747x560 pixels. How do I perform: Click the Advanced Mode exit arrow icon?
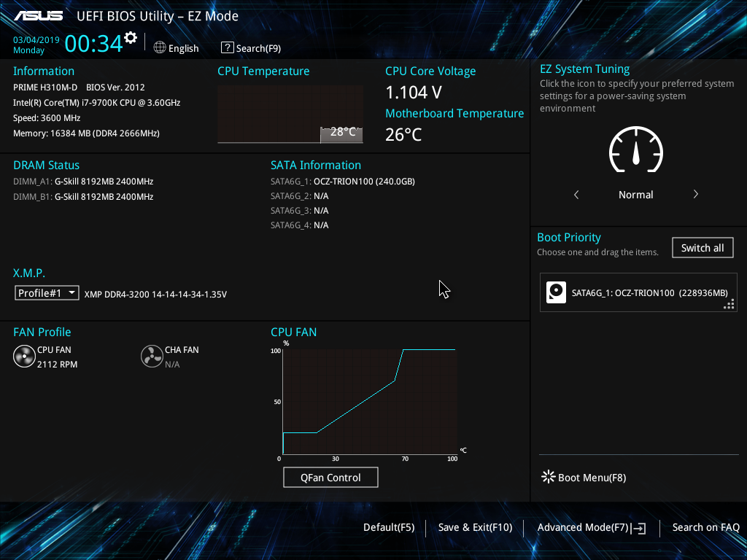click(638, 528)
